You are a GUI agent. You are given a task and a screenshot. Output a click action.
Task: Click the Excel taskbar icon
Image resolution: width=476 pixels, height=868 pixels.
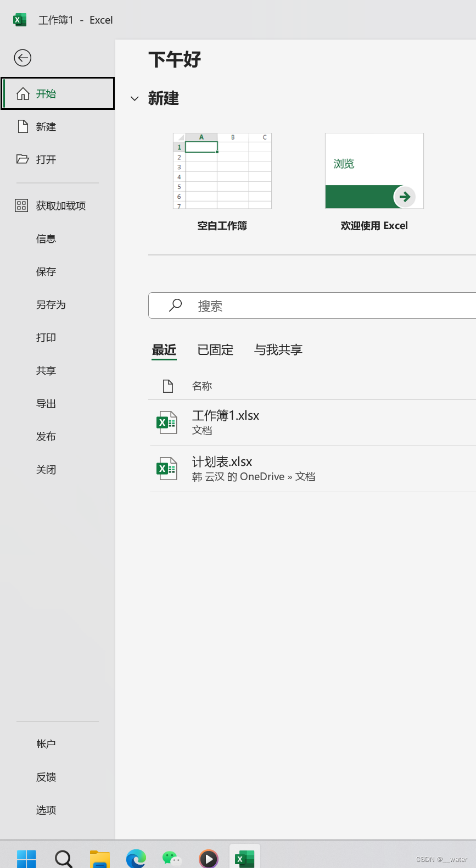(245, 858)
